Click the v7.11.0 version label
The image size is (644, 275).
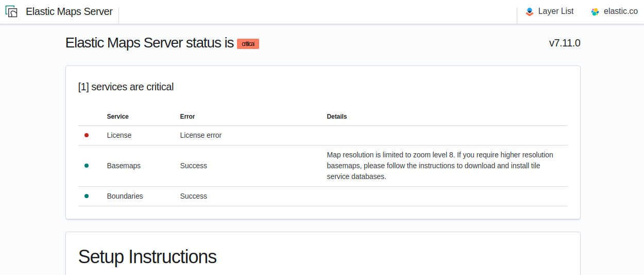point(565,43)
